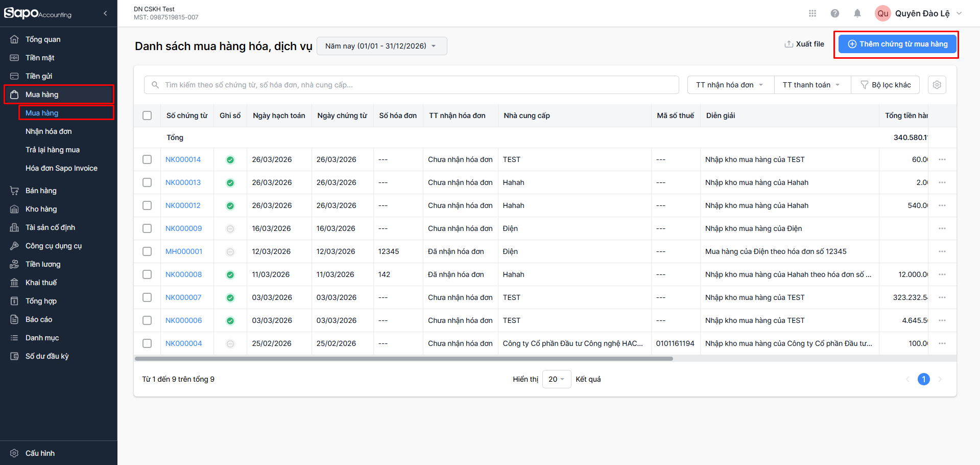Screen dimensions: 980x465
Task: Open row actions menu for NK000013
Action: (942, 182)
